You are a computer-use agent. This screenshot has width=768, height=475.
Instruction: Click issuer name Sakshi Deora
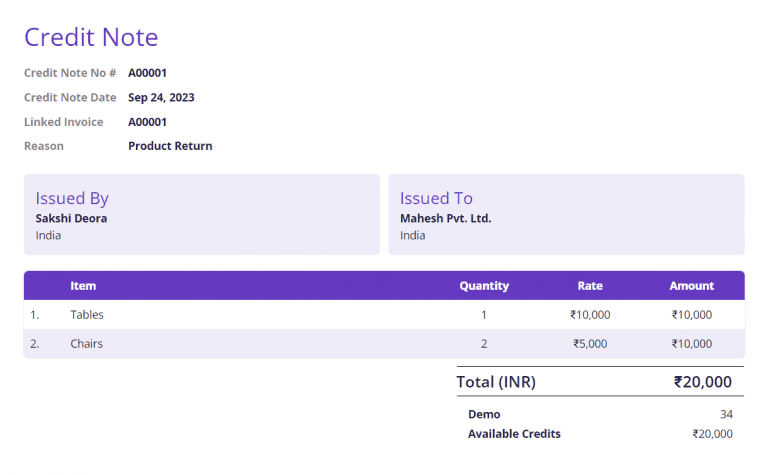(71, 218)
